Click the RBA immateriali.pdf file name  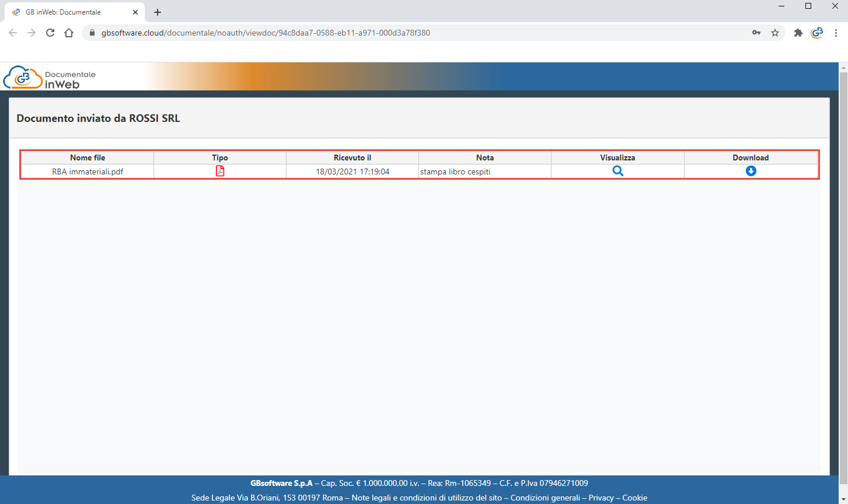88,171
